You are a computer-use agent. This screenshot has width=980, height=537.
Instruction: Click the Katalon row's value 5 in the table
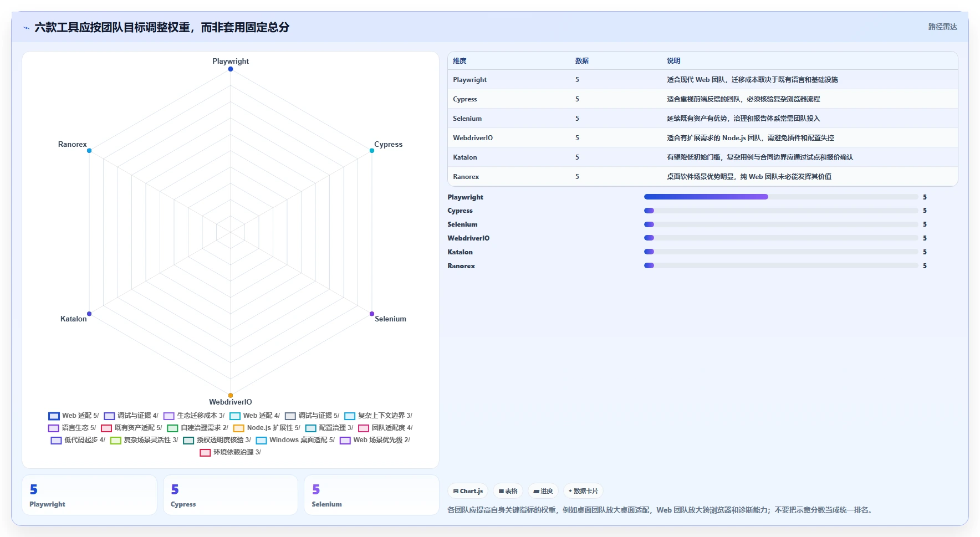577,157
